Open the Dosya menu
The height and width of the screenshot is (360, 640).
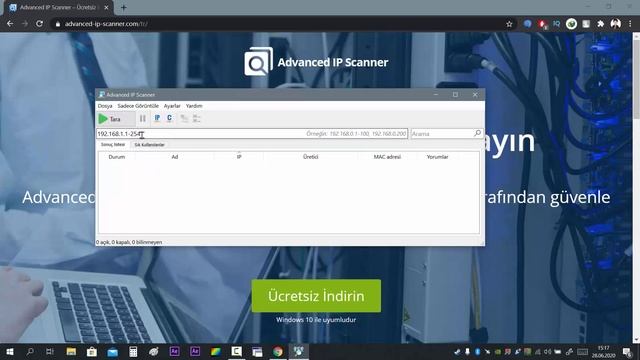(105, 106)
